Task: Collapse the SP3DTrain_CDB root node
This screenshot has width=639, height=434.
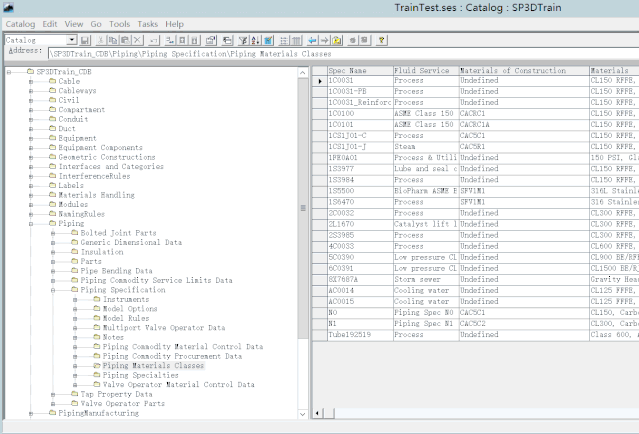Action: click(9, 72)
